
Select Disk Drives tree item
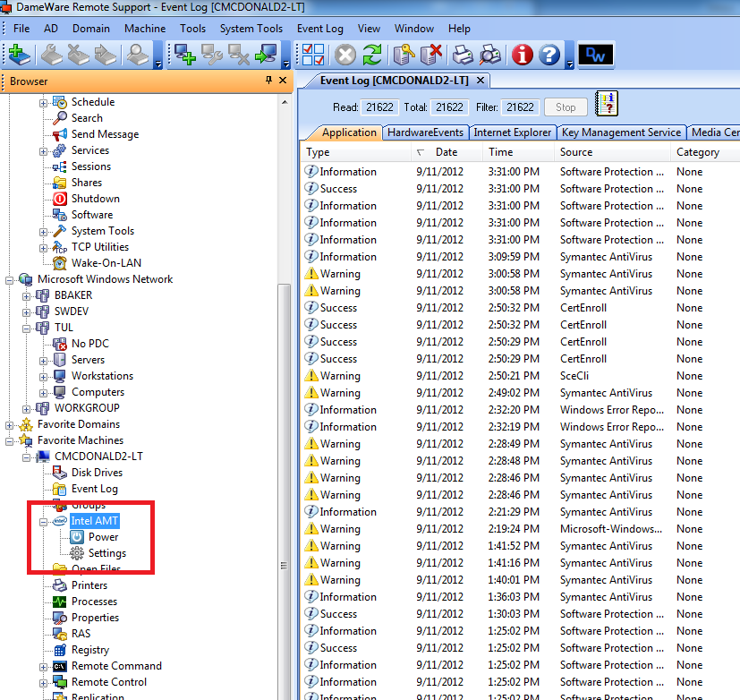[x=97, y=473]
